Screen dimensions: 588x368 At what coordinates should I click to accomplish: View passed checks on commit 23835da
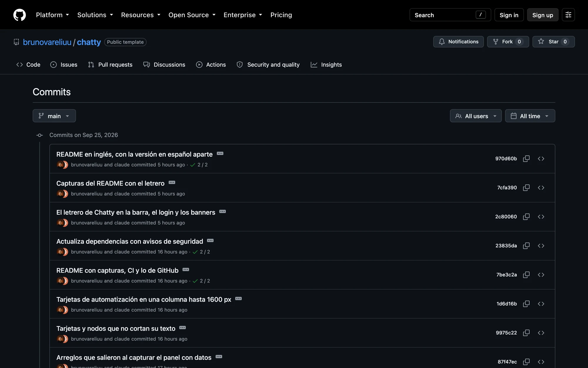[201, 252]
